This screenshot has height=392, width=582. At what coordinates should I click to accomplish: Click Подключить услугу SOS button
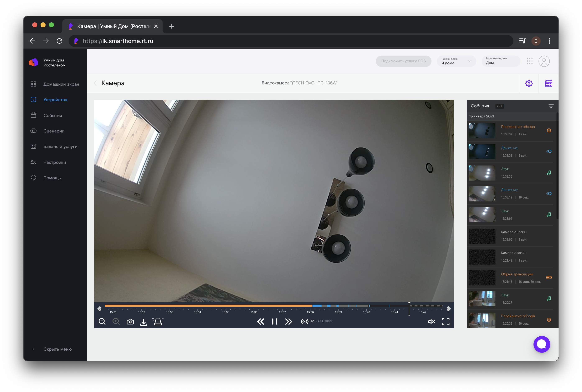[x=403, y=61]
